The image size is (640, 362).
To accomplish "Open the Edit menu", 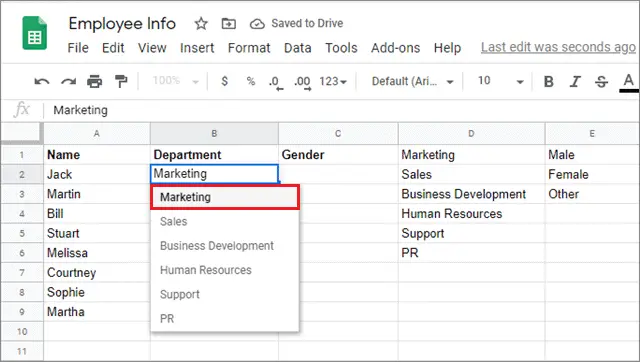I will pos(113,48).
